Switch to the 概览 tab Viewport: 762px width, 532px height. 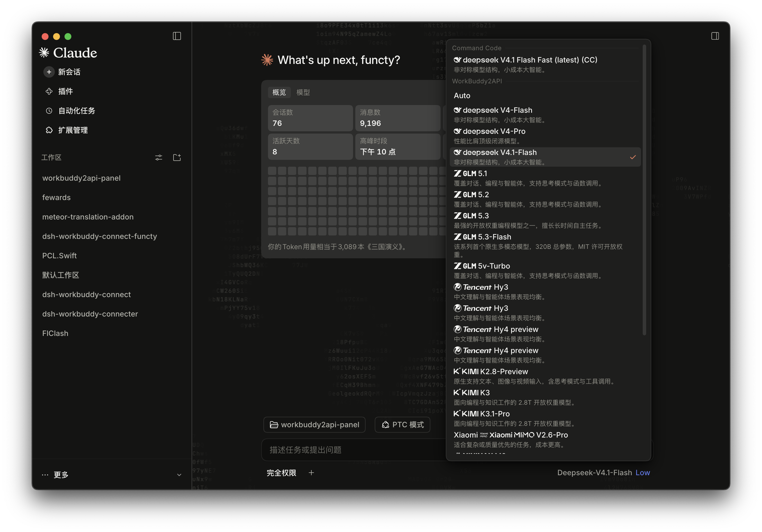279,92
